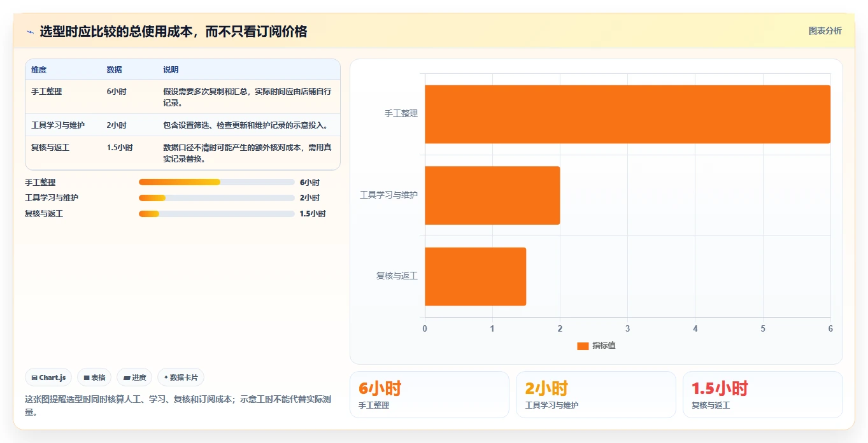Click the 6小时 cell in the table
Viewport: 868px width, 443px height.
[117, 92]
